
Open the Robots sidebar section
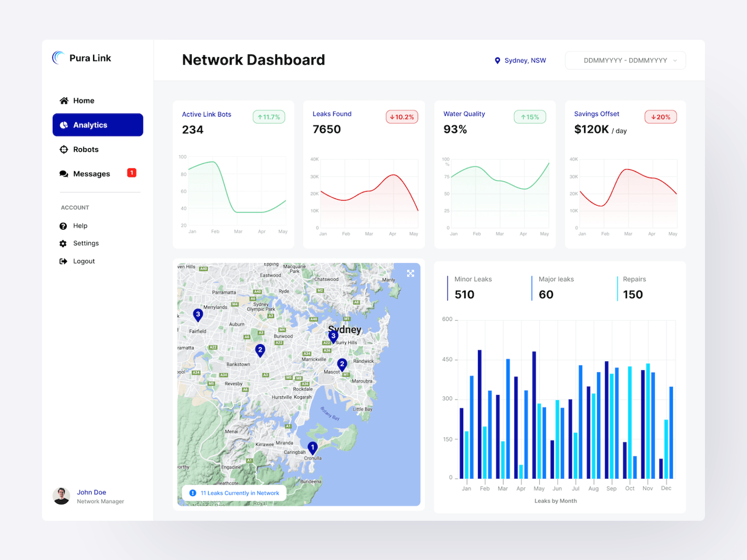(85, 149)
